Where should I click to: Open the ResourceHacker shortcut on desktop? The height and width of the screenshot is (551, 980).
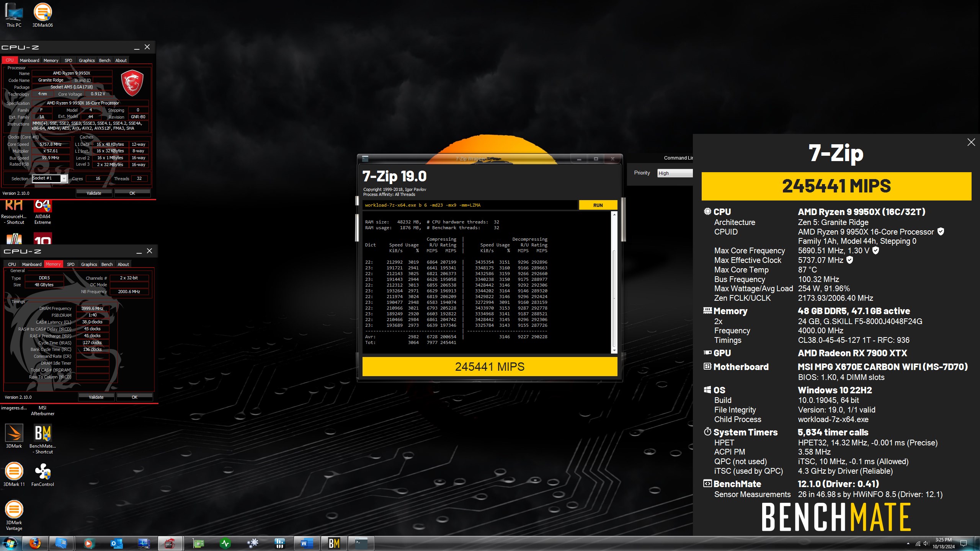(14, 213)
